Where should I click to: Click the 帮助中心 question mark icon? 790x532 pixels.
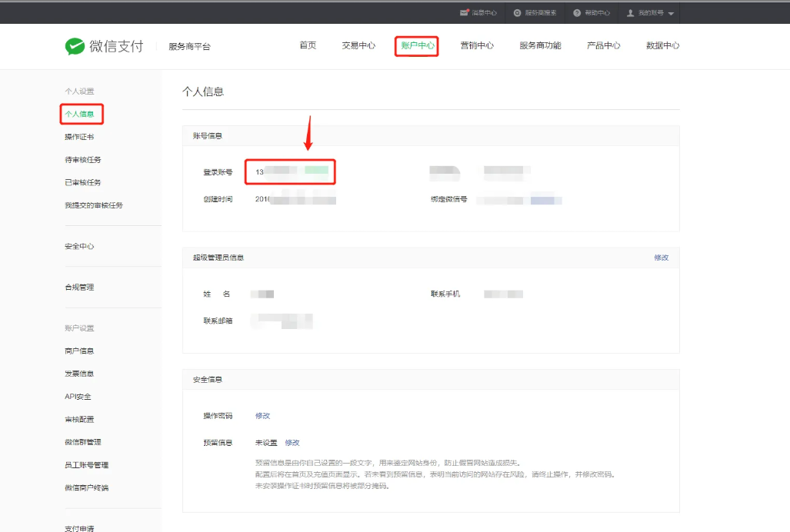click(577, 13)
